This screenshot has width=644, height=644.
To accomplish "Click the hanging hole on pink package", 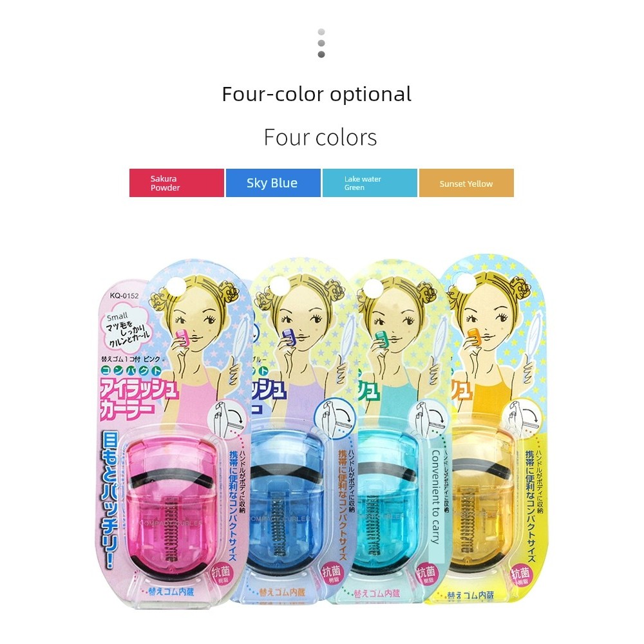I will (x=176, y=287).
